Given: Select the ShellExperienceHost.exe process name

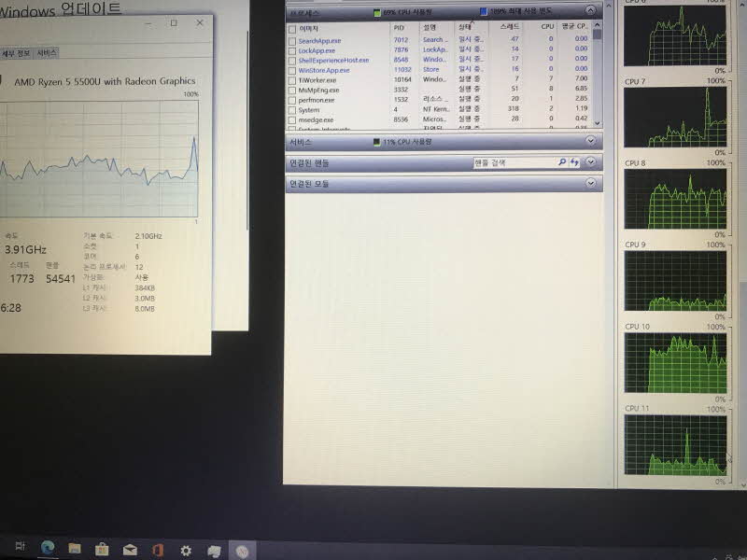Looking at the screenshot, I should coord(333,61).
